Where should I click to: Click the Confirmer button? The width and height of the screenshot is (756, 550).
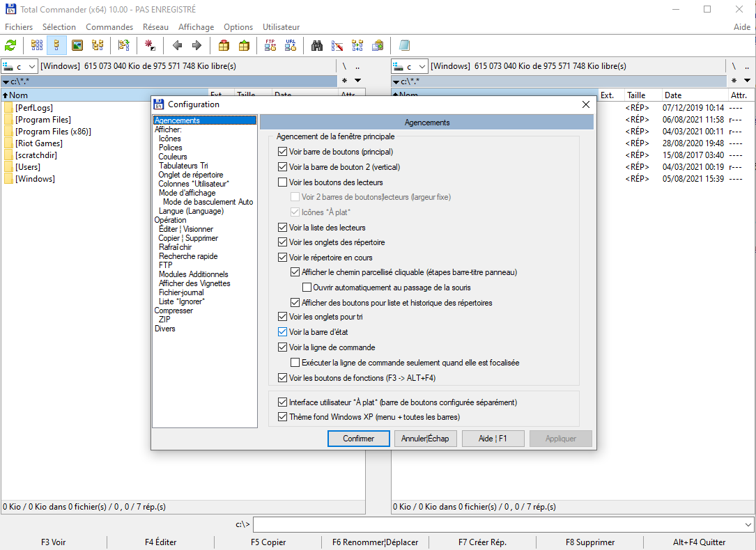tap(359, 439)
